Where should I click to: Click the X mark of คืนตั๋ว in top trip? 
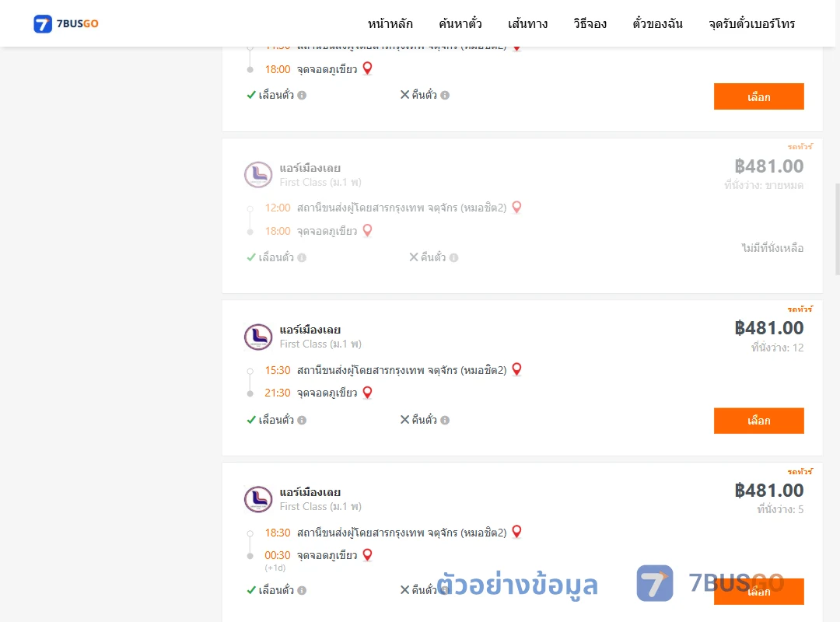[x=405, y=94]
